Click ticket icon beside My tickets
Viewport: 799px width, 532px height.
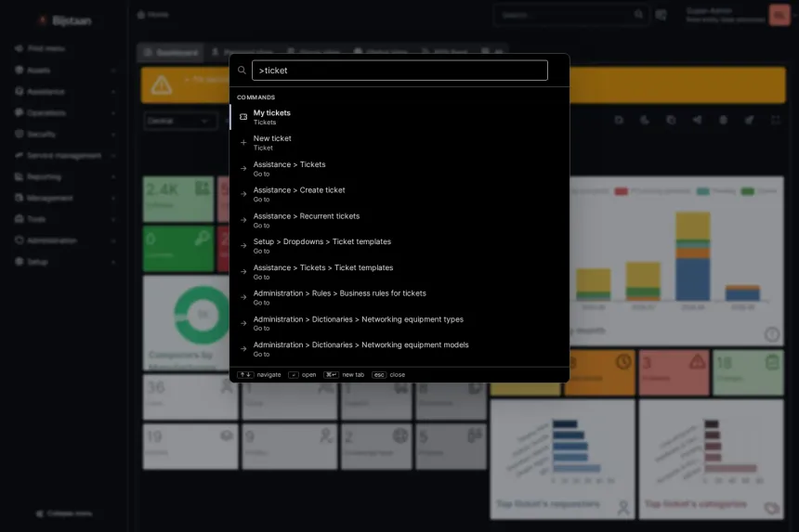(243, 117)
